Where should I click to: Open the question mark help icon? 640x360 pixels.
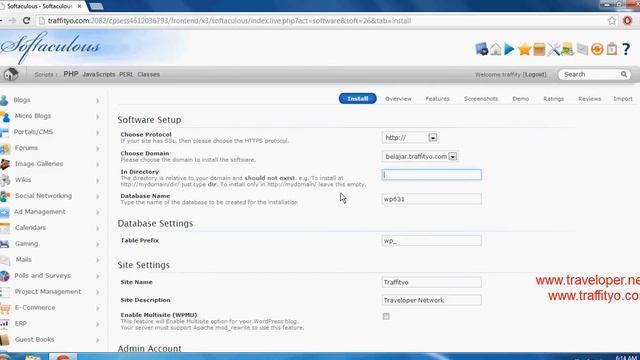coord(626,49)
